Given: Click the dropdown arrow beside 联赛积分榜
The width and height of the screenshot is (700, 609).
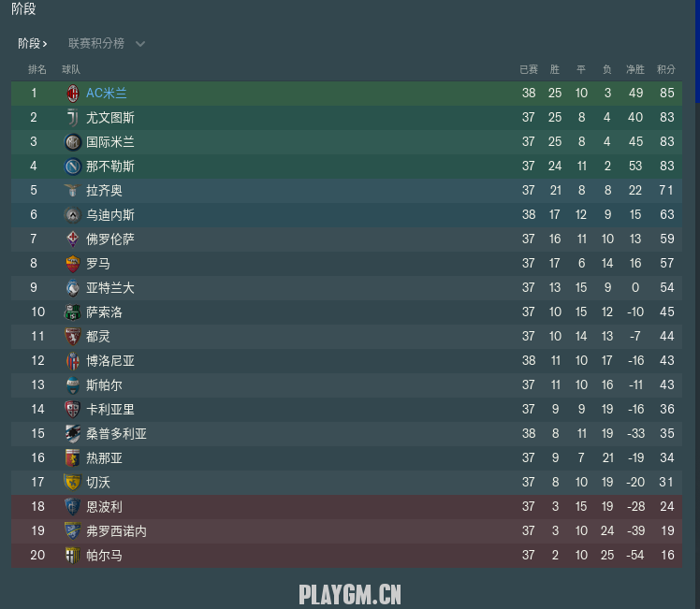Looking at the screenshot, I should tap(140, 43).
